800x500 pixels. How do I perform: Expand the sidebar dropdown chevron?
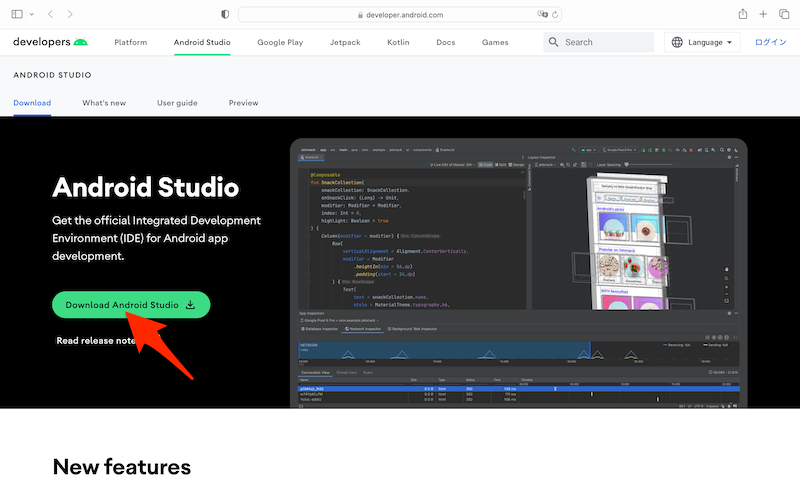pos(31,14)
